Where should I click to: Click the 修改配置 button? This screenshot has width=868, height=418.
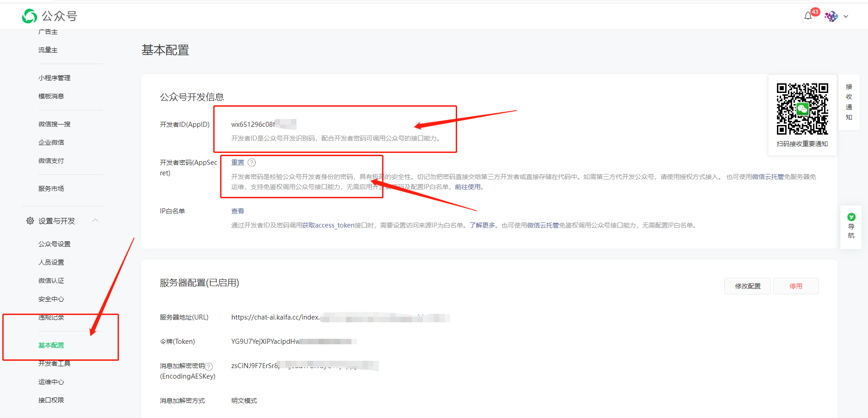coord(748,286)
